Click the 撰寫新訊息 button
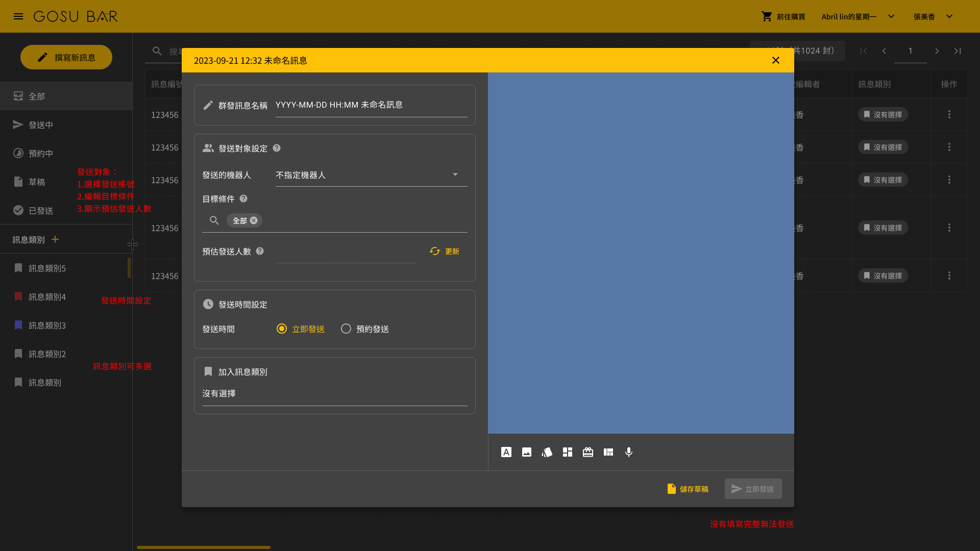This screenshot has width=980, height=551. pyautogui.click(x=66, y=57)
